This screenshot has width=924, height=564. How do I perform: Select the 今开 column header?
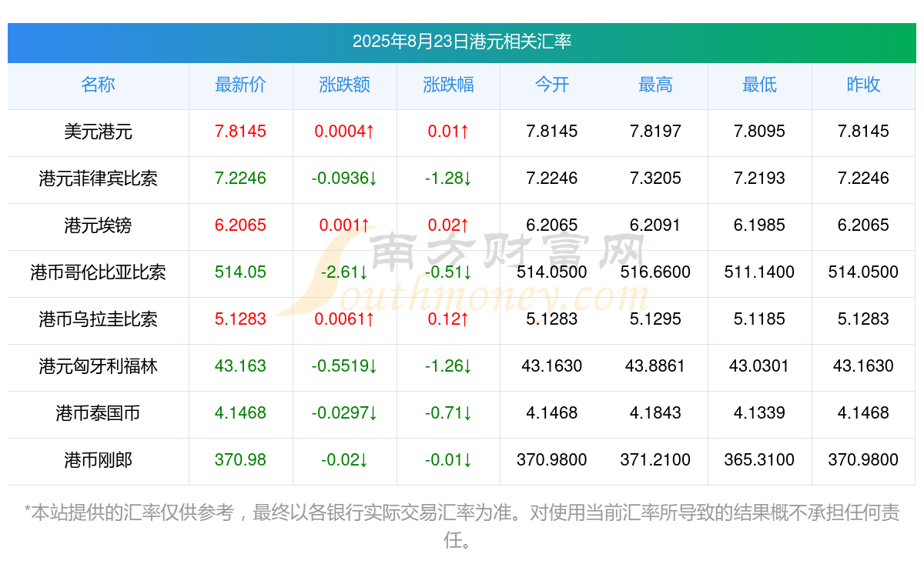(x=552, y=85)
